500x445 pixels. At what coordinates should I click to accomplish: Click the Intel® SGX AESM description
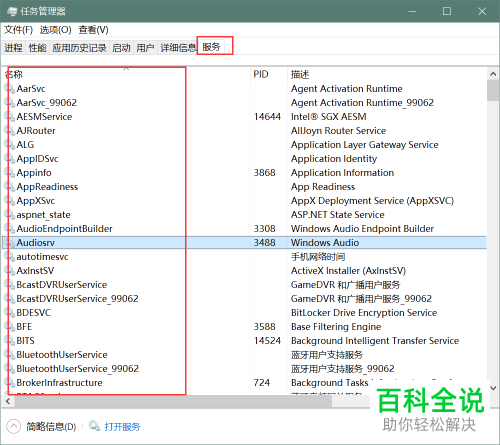(329, 117)
